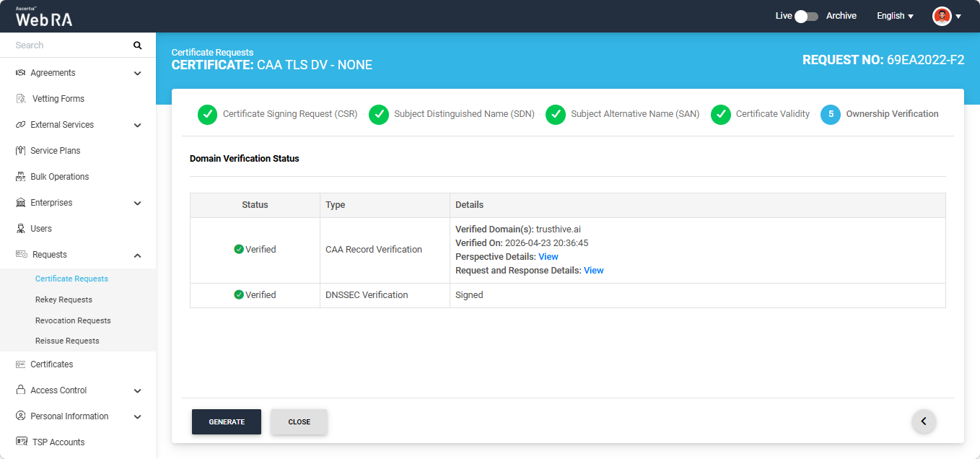Click the back arrow circle button

coord(924,421)
